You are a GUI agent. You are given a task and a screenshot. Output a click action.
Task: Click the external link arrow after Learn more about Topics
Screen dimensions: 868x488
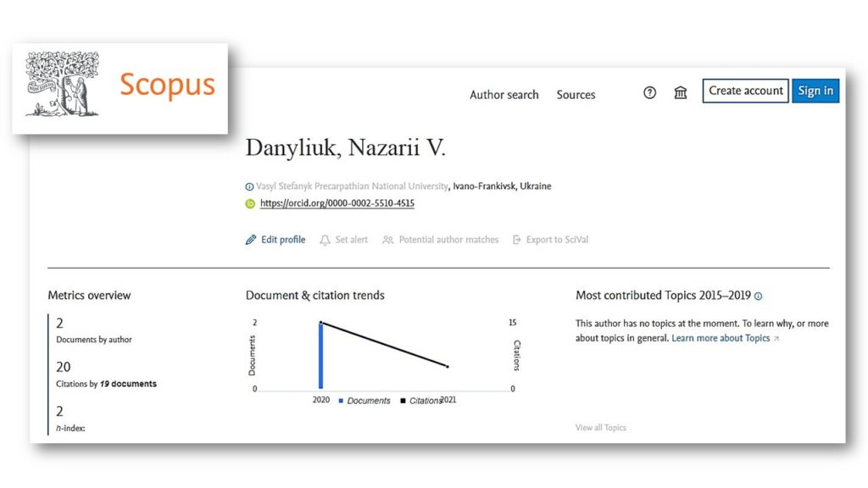776,339
